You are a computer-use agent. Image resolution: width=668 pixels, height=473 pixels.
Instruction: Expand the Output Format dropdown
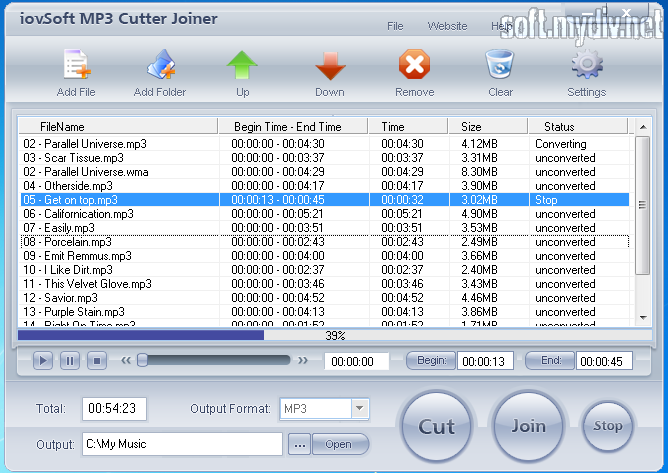[x=360, y=408]
